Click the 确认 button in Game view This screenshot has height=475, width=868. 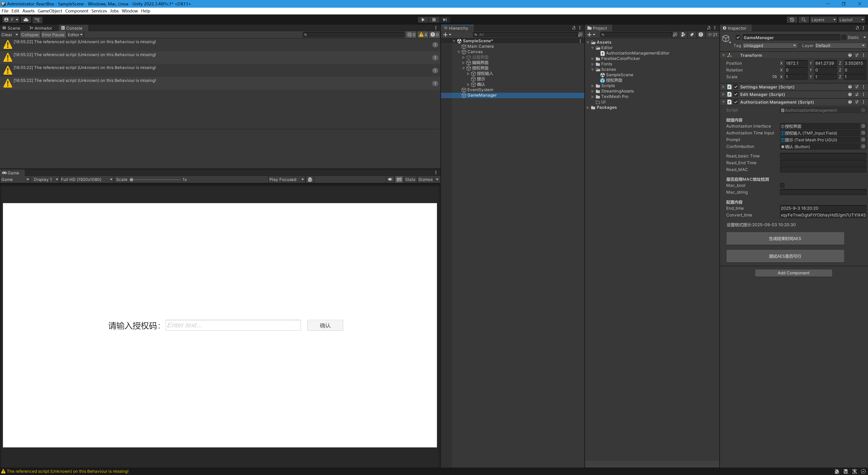(325, 325)
